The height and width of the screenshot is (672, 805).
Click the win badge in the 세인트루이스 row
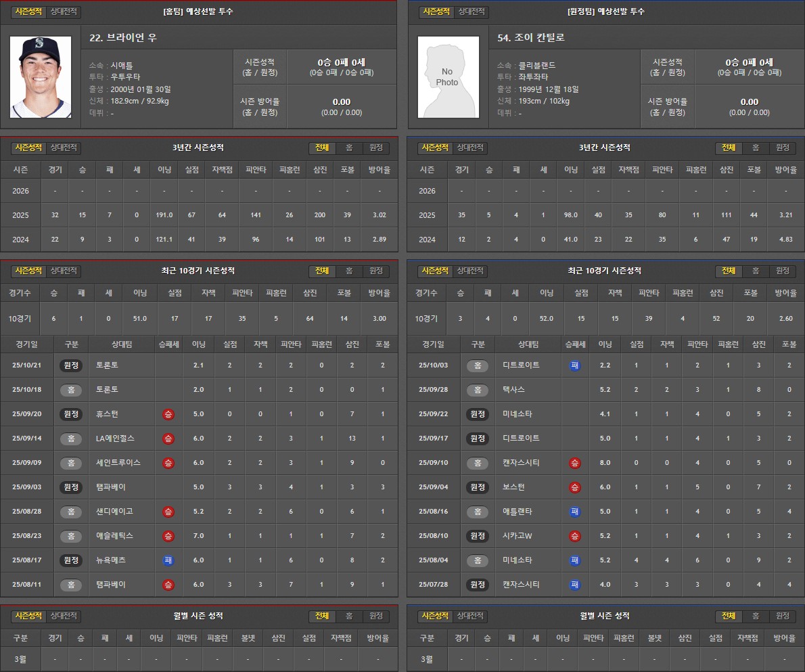[168, 463]
